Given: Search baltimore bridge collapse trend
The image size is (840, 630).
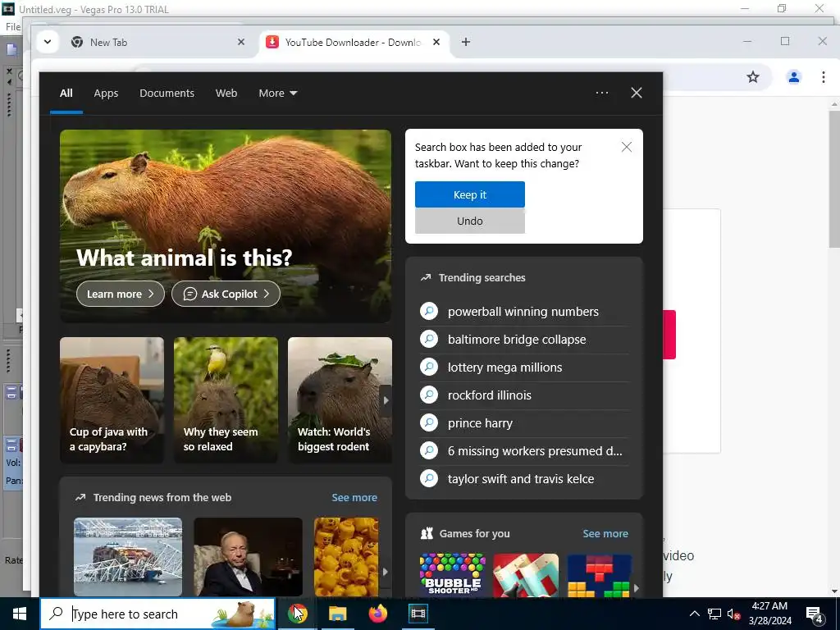Looking at the screenshot, I should click(524, 339).
